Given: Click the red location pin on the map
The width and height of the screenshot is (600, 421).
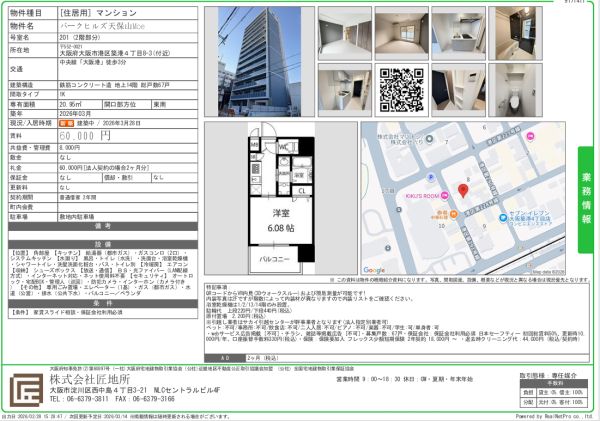Looking at the screenshot, I should tap(463, 191).
